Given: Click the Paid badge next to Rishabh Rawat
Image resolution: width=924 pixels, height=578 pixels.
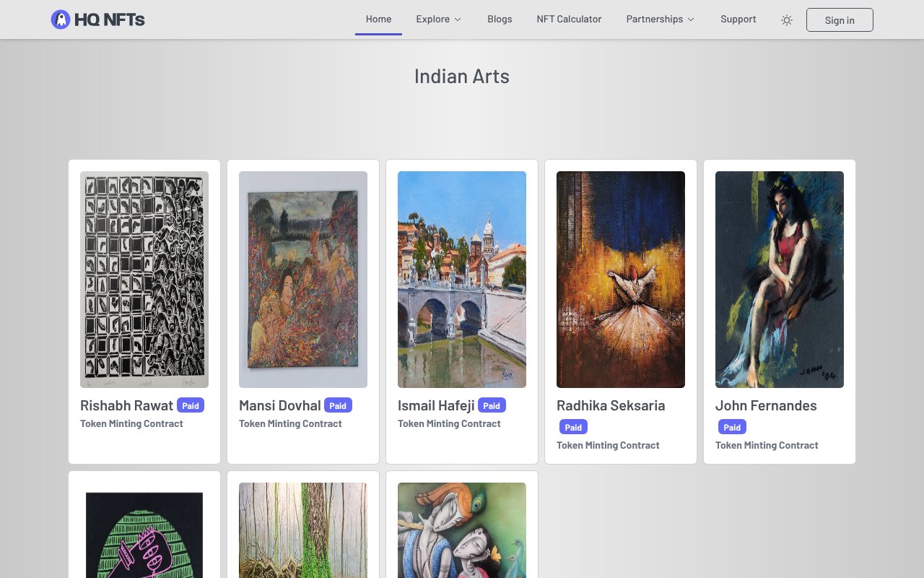Looking at the screenshot, I should click(191, 405).
